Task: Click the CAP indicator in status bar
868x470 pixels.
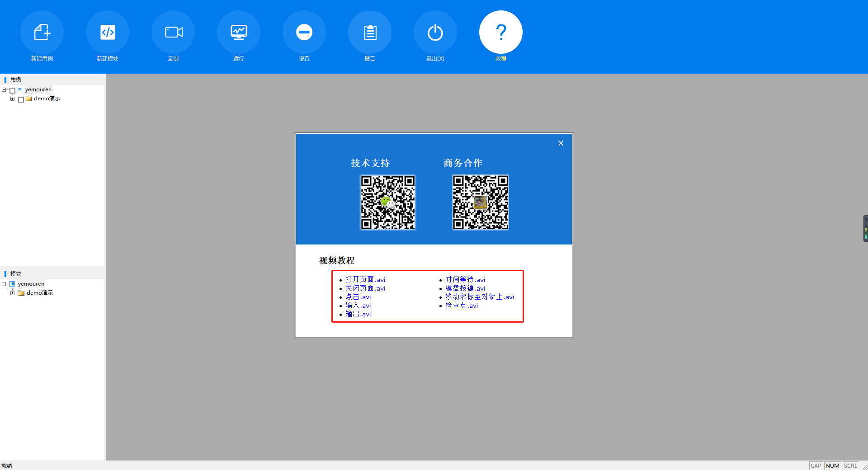Action: [816, 465]
